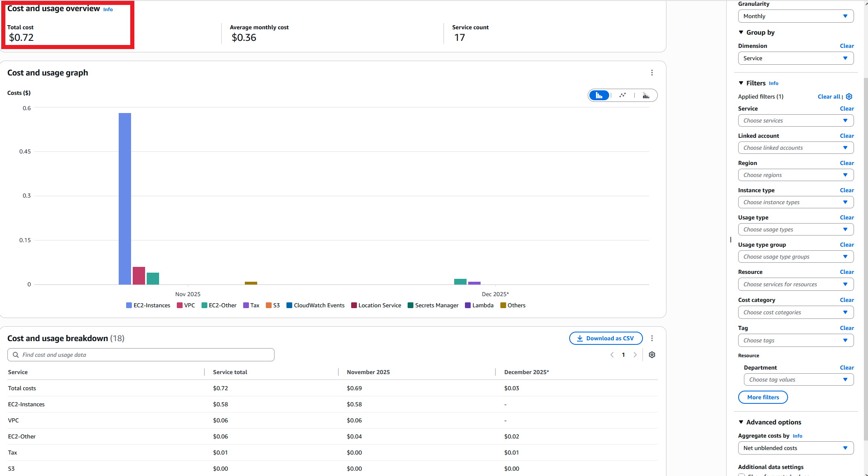Open graph options three-dot menu

[x=652, y=73]
